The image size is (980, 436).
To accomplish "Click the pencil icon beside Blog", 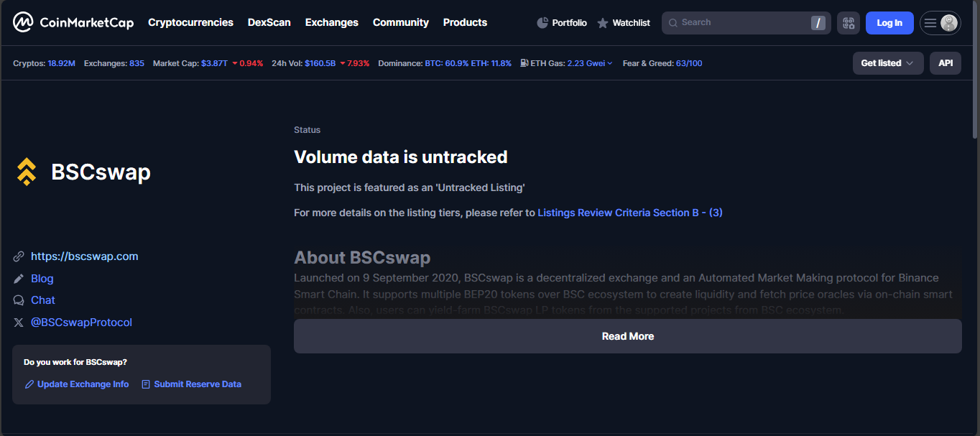I will coord(19,279).
